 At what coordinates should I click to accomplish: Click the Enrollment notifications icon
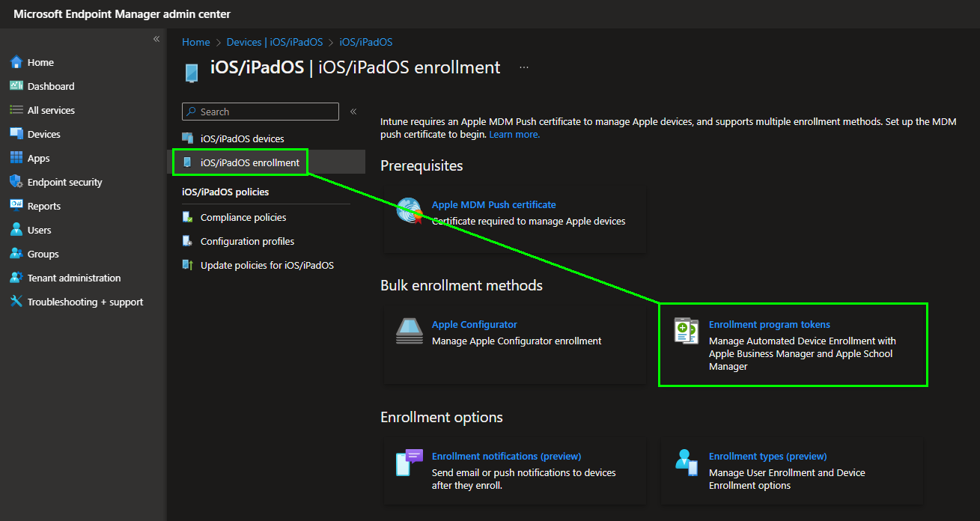[410, 463]
